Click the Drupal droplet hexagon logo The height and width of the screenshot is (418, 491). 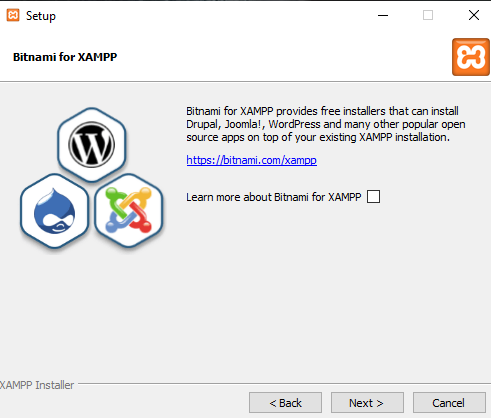pos(54,211)
